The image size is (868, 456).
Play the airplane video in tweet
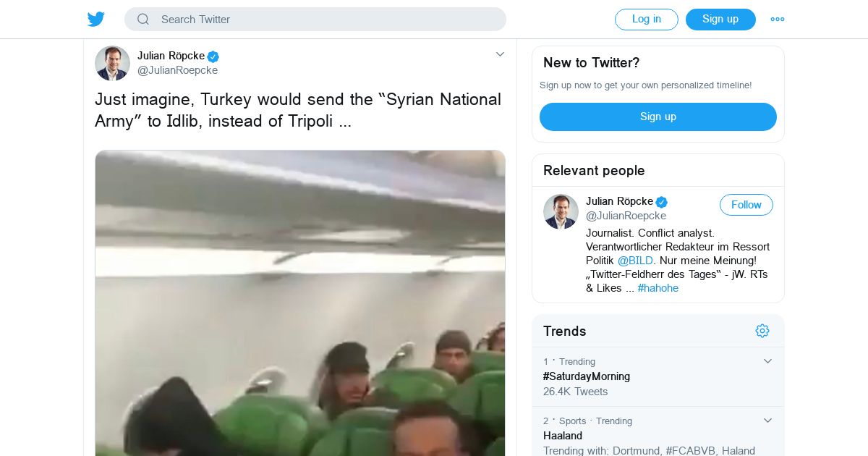pyautogui.click(x=300, y=303)
